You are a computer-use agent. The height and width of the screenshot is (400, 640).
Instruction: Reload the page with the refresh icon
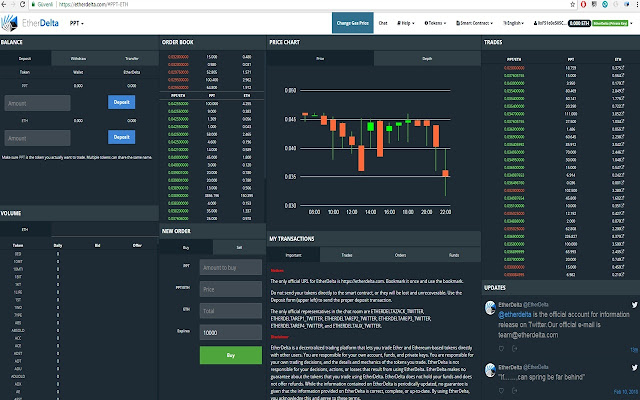(22, 4)
